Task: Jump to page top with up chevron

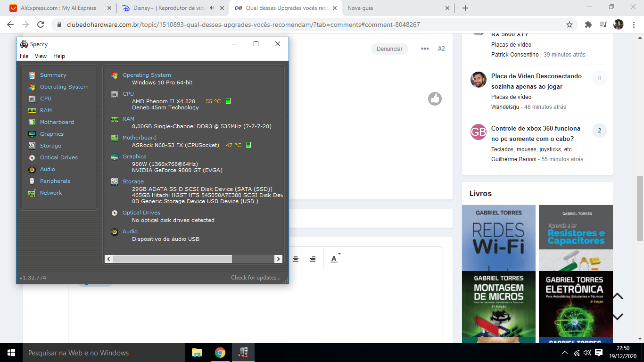Action: [618, 296]
